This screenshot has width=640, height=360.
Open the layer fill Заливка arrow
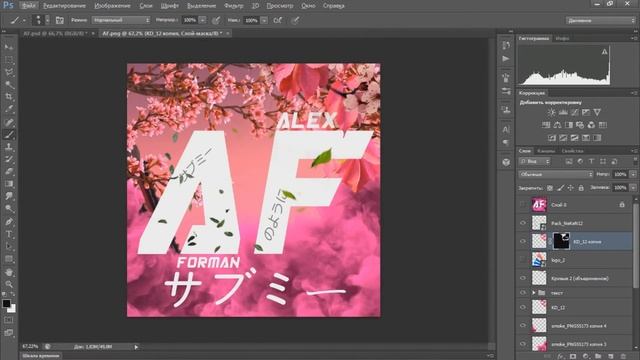[633, 188]
